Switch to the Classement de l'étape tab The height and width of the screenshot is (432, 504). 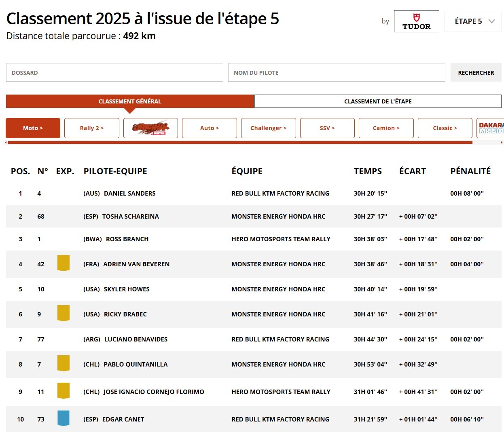(x=377, y=101)
